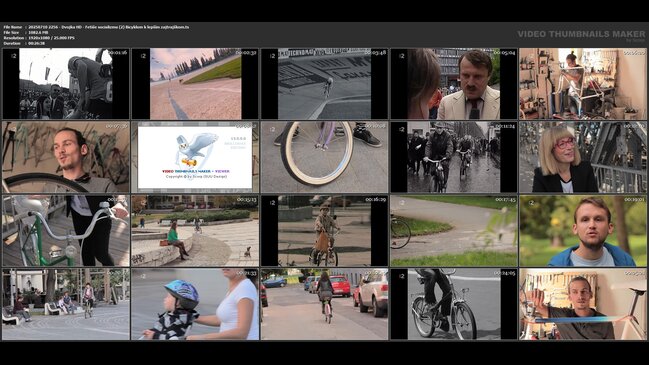Open the black-and-white frame of the lone cyclist on the track
The width and height of the screenshot is (649, 365).
pyautogui.click(x=324, y=84)
